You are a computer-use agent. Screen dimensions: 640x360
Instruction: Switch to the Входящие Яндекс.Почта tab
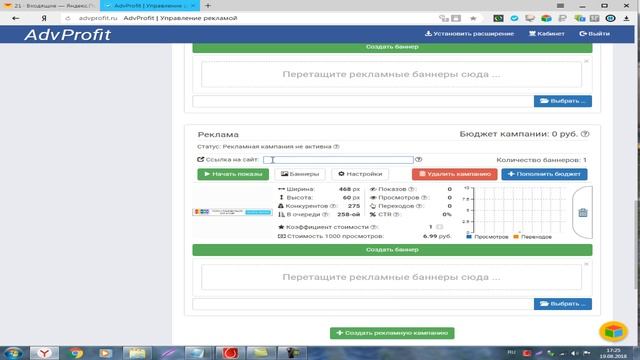pos(50,6)
